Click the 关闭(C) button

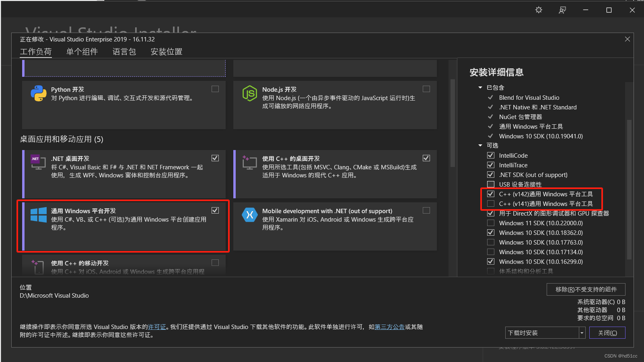[x=607, y=333]
